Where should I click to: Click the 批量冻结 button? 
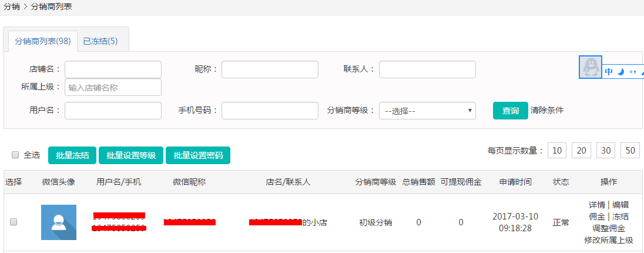point(72,155)
